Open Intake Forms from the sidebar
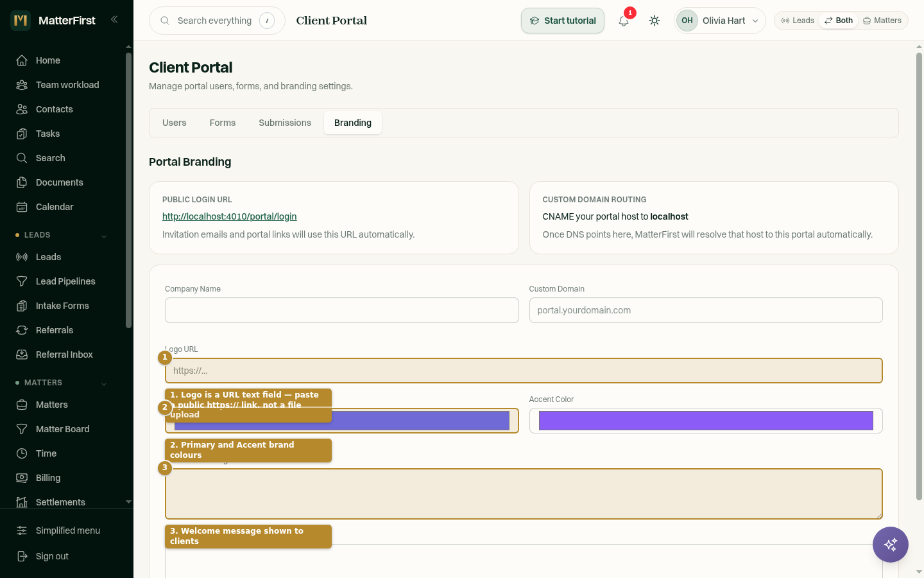 62,306
